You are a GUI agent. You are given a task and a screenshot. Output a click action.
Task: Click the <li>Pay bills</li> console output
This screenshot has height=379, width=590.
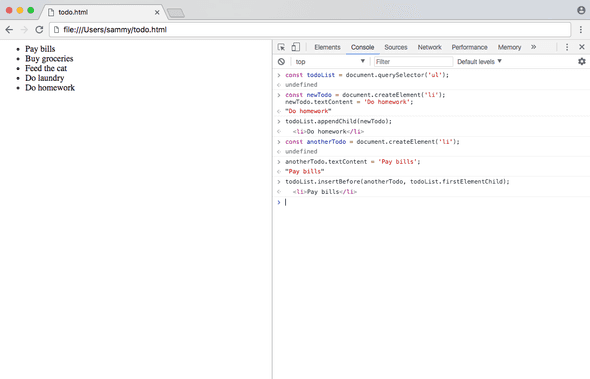(x=324, y=192)
